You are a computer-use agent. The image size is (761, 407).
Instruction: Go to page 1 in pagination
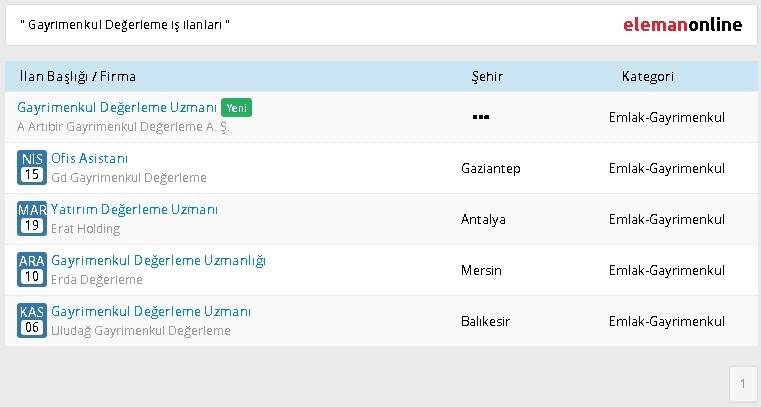(743, 384)
